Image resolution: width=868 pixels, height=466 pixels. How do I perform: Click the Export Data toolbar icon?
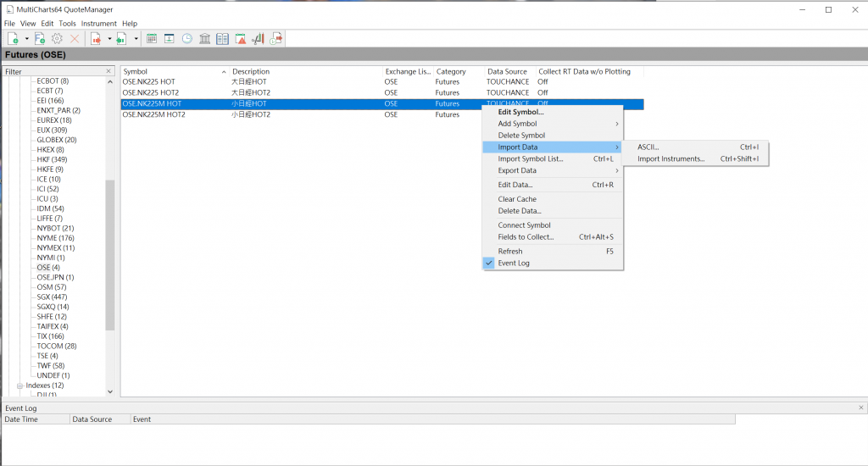coord(96,39)
